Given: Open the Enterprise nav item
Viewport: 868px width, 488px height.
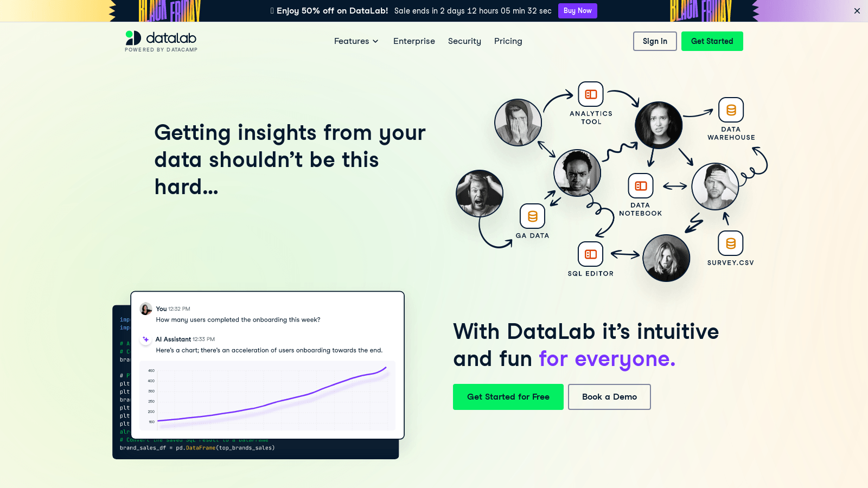Looking at the screenshot, I should (414, 41).
